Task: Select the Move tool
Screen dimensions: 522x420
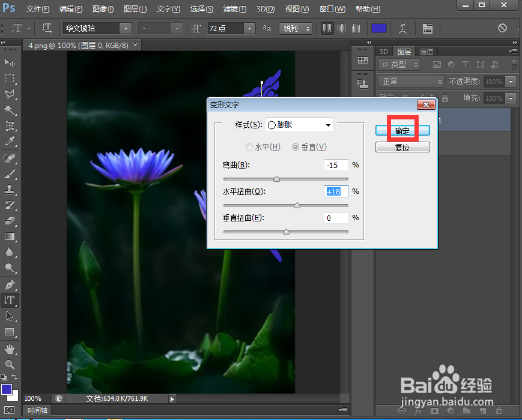Action: [8, 62]
